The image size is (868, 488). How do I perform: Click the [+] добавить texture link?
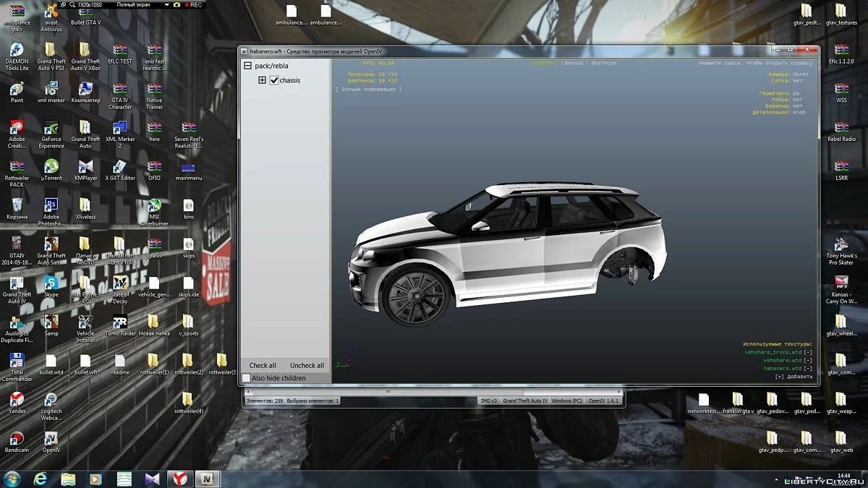(x=793, y=377)
